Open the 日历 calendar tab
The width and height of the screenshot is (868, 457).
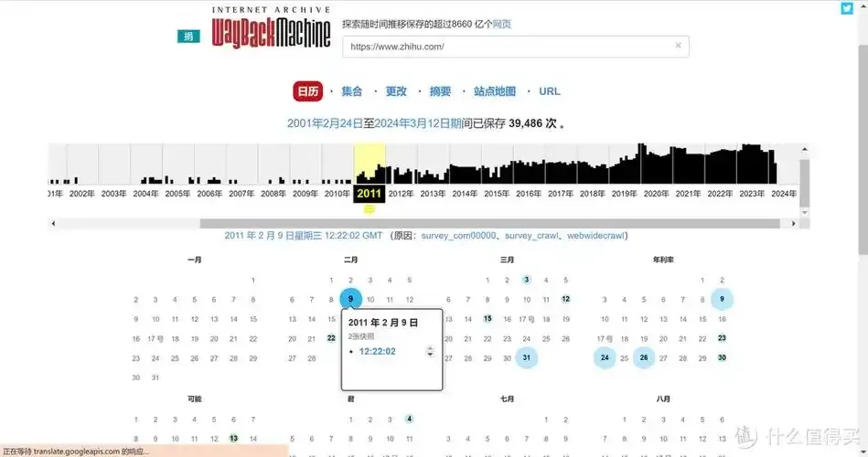(x=308, y=91)
